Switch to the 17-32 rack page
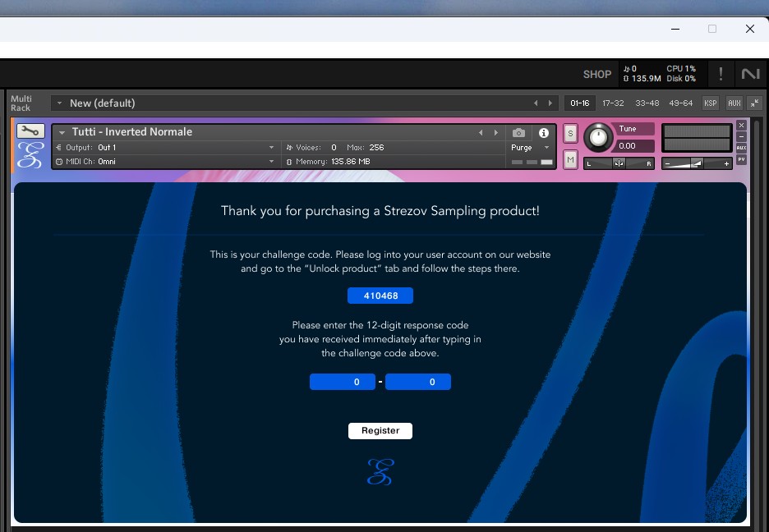The width and height of the screenshot is (769, 532). 613,103
